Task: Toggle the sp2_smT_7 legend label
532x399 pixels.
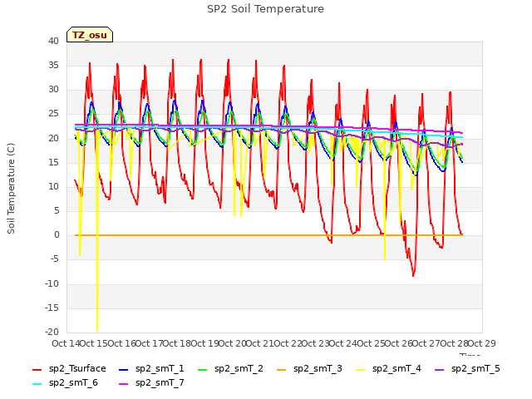Action: 160,383
